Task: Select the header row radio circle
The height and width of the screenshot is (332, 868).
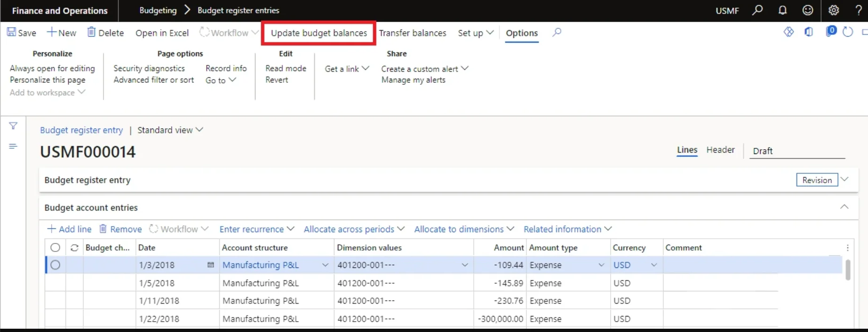Action: (x=55, y=248)
